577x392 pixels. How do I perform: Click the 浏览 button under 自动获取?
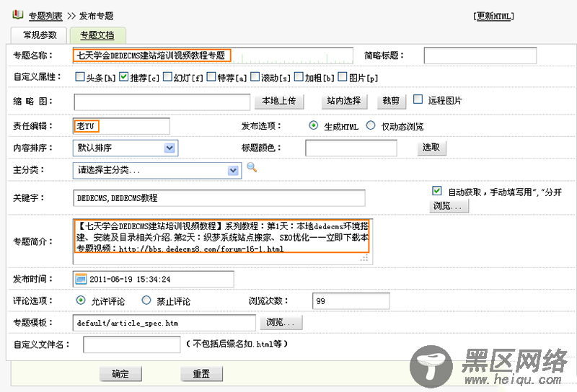click(x=449, y=206)
